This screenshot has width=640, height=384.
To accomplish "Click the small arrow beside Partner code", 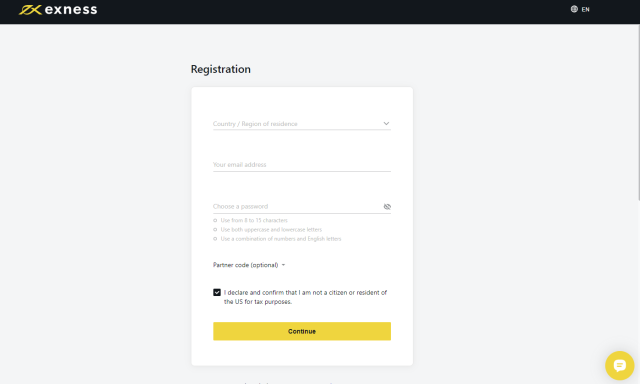I will 283,265.
